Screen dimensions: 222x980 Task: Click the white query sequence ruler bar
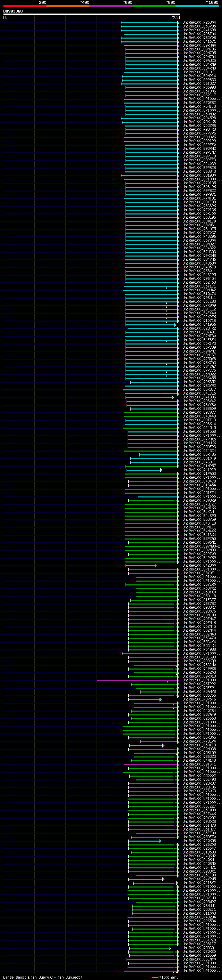coord(92,15)
